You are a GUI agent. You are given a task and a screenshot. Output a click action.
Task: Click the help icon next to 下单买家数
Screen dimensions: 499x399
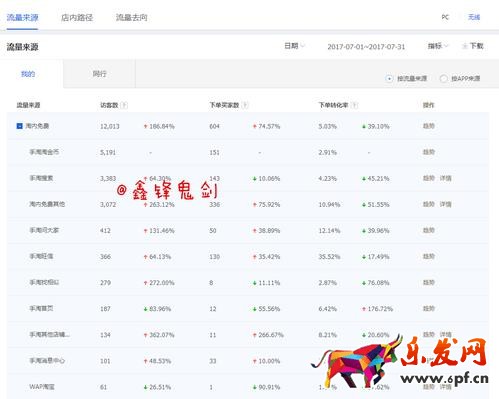[x=245, y=105]
